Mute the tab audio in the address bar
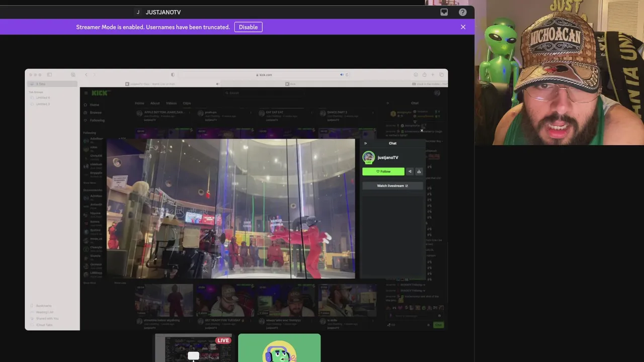 pyautogui.click(x=341, y=75)
